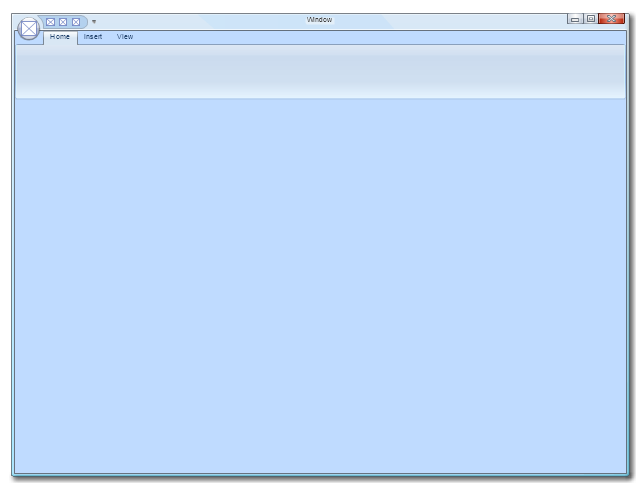640x486 pixels.
Task: Open the round application menu button
Action: coord(29,29)
